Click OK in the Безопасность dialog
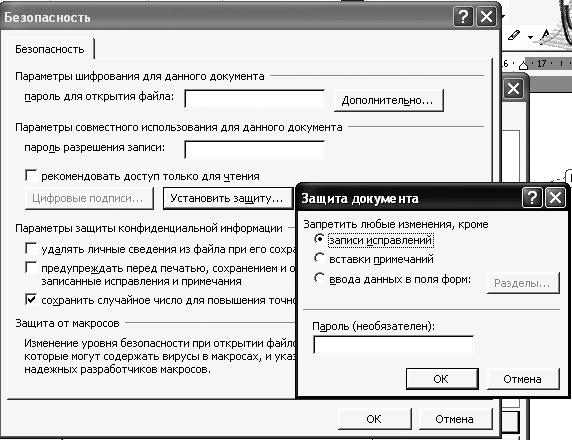Screen dimensions: 572x440 [x=375, y=418]
